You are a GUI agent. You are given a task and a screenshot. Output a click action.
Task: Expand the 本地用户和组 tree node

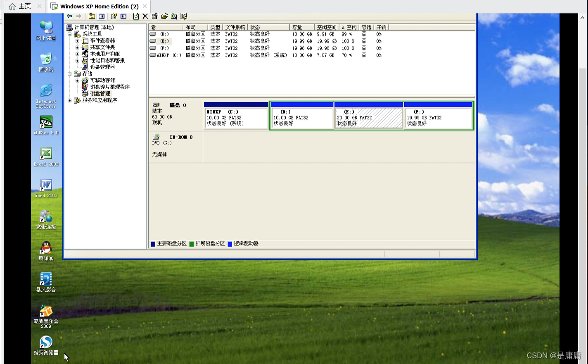pos(77,54)
